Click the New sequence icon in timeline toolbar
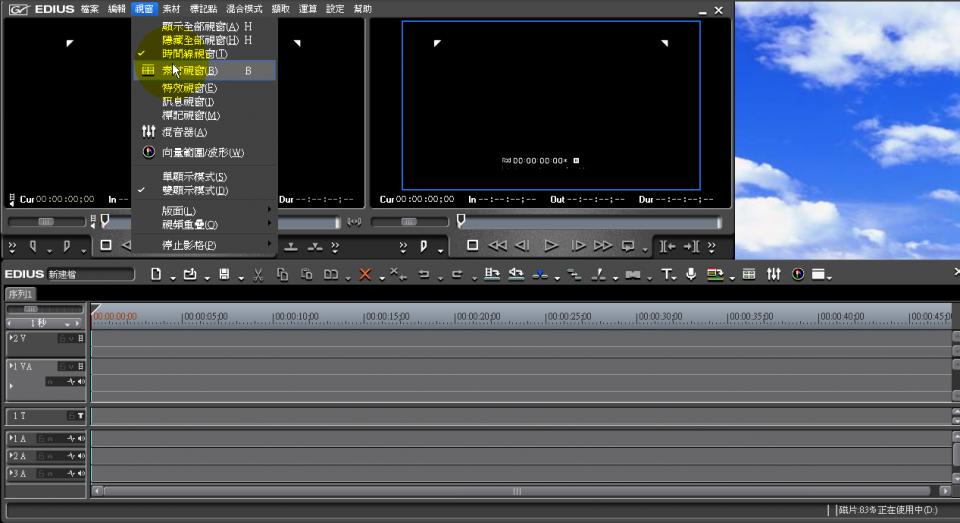 click(156, 274)
